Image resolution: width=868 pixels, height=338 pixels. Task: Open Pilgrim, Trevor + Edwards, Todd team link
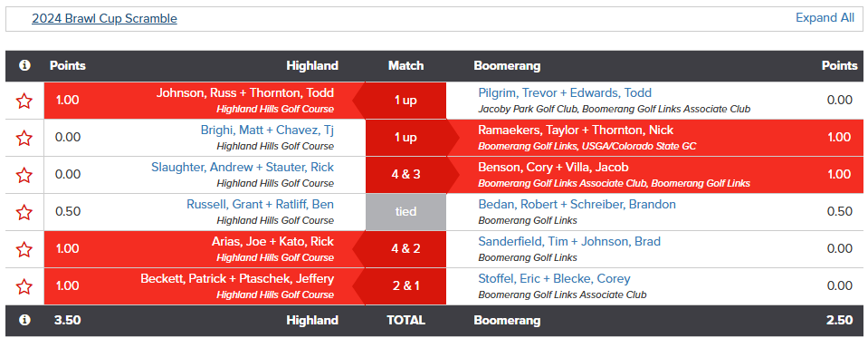565,92
